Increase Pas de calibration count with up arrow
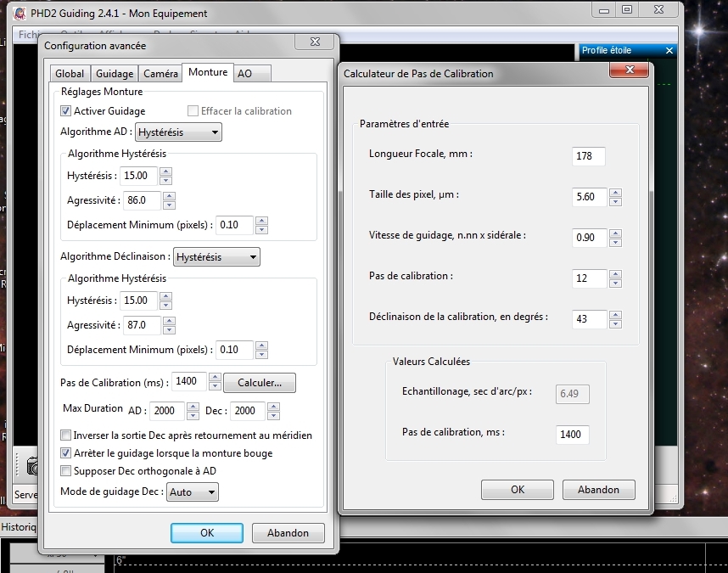Image resolution: width=728 pixels, height=573 pixels. point(615,274)
